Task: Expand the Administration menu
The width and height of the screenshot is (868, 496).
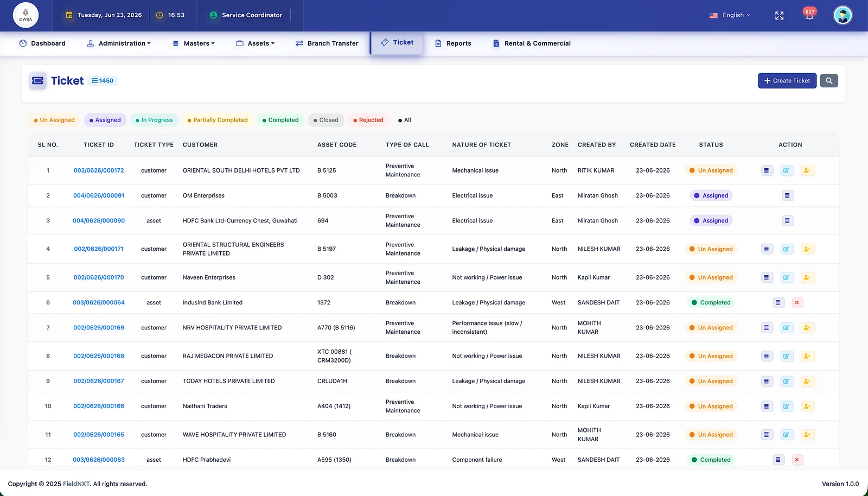Action: click(119, 43)
